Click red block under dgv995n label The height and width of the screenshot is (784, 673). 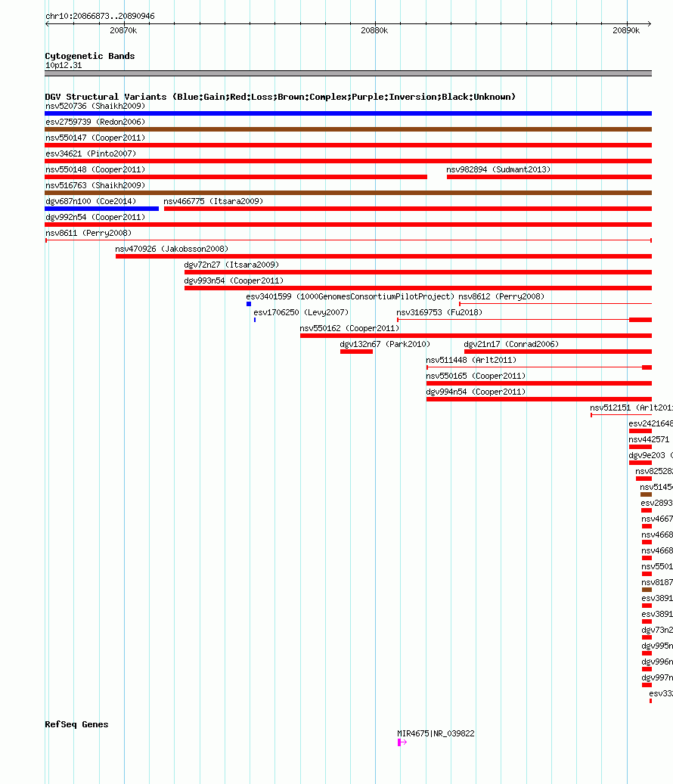click(x=647, y=653)
